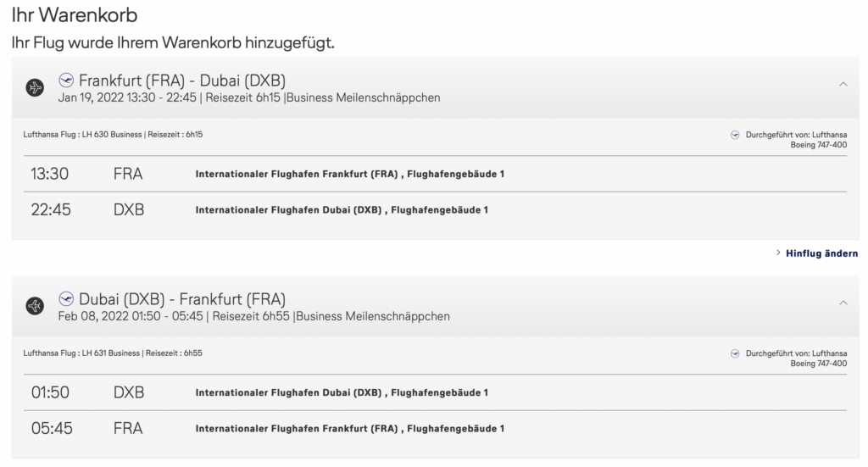Click Lufthansa logo beside Dubai - Frankfurt heading

[66, 298]
